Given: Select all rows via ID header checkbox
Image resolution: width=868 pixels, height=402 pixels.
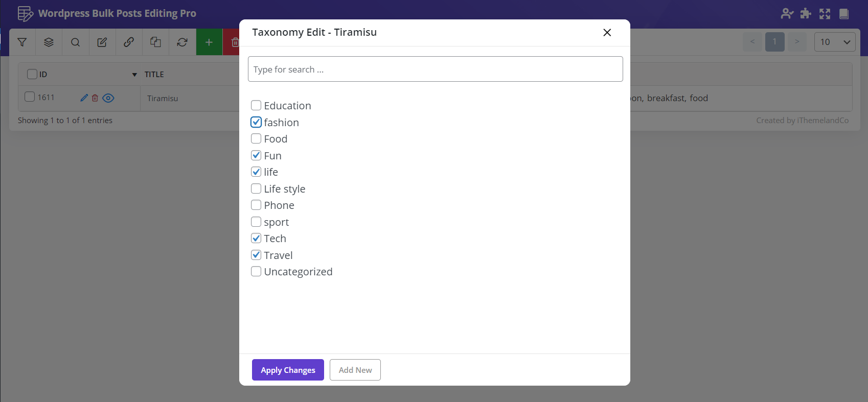Looking at the screenshot, I should pyautogui.click(x=32, y=74).
